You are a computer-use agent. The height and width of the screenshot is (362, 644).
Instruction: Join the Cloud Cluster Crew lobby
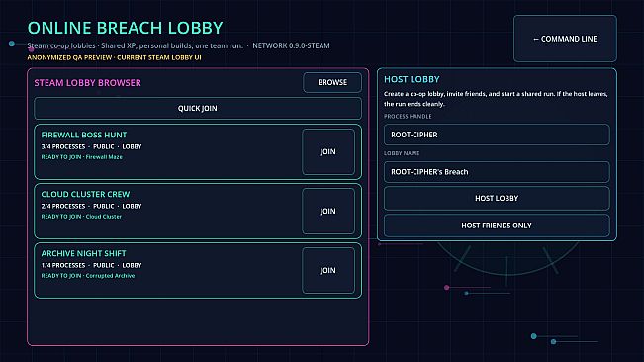[328, 211]
